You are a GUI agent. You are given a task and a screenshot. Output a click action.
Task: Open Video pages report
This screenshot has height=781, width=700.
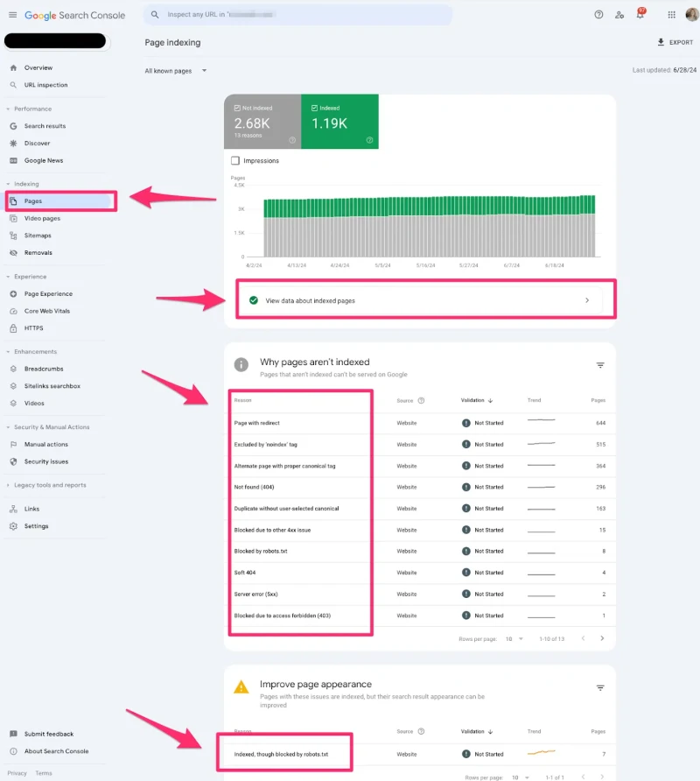[42, 219]
